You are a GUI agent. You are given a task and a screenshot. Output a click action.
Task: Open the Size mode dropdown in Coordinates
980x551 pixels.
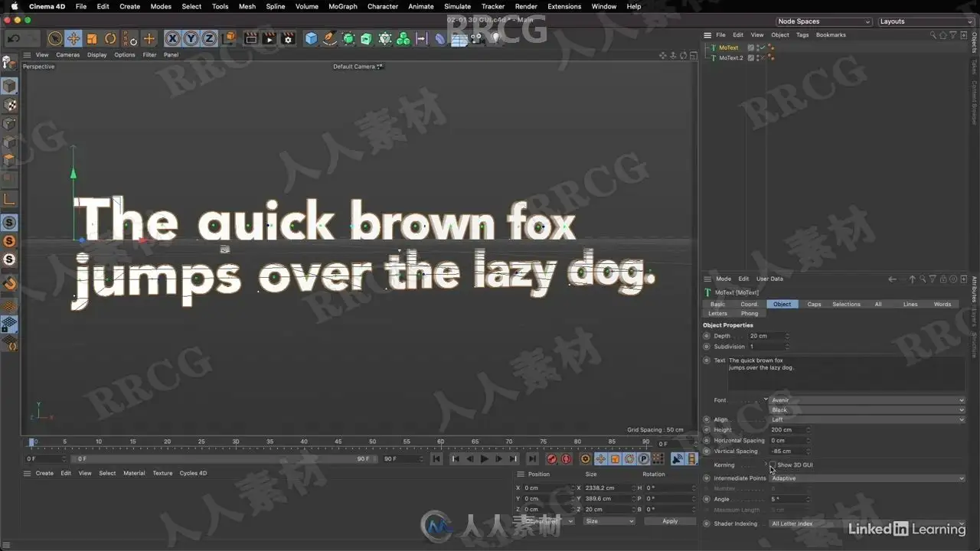609,521
